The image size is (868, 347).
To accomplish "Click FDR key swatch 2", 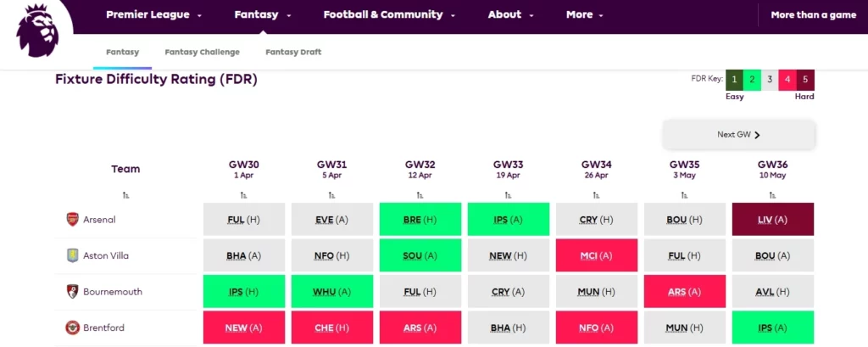I will (x=752, y=80).
